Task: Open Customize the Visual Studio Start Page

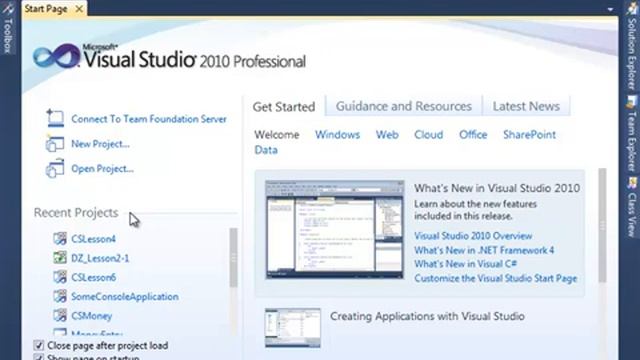Action: point(496,278)
